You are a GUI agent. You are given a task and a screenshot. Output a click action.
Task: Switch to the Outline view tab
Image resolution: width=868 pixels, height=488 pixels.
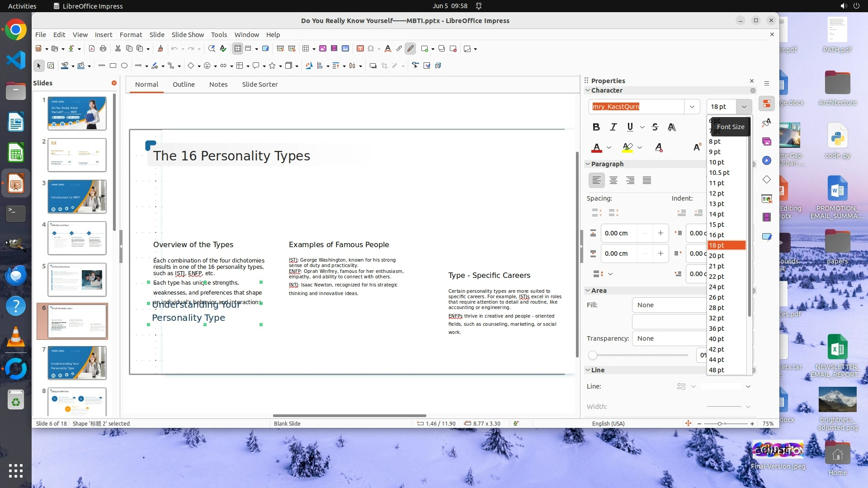tap(184, 84)
